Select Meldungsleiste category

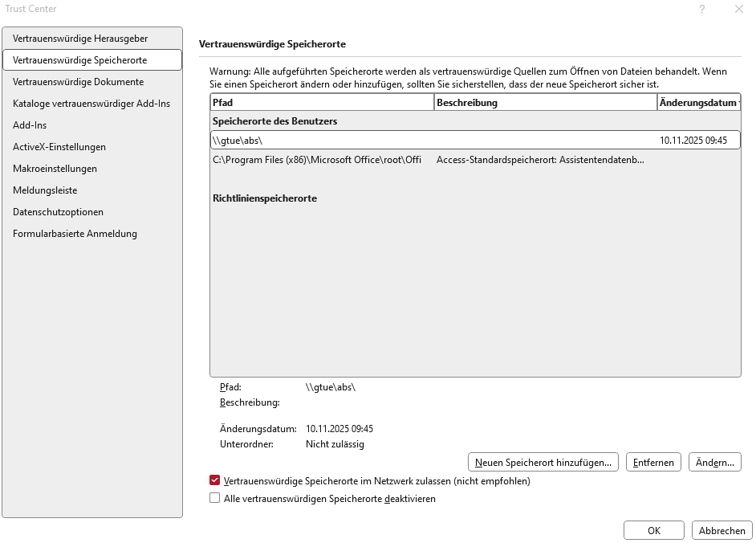[x=45, y=190]
